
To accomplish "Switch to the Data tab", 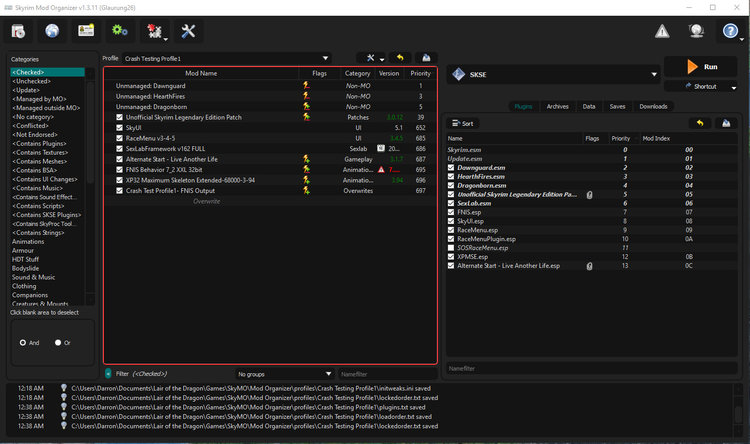I will point(589,106).
